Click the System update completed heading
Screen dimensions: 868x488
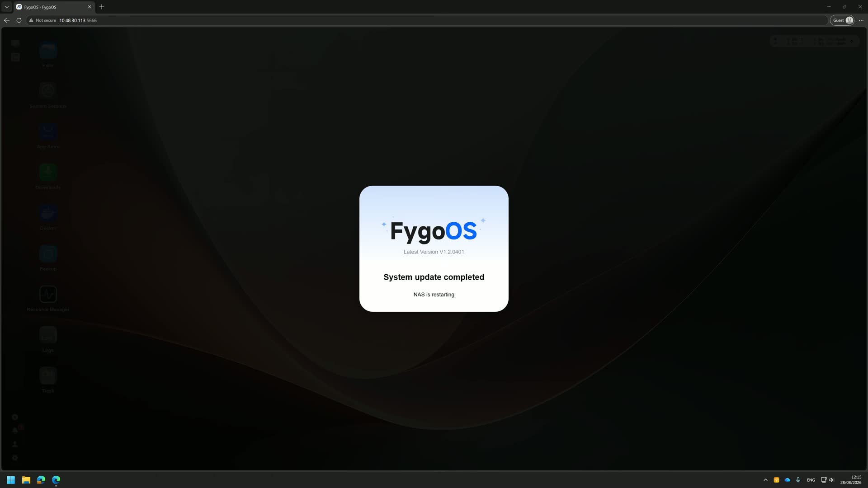coord(434,277)
